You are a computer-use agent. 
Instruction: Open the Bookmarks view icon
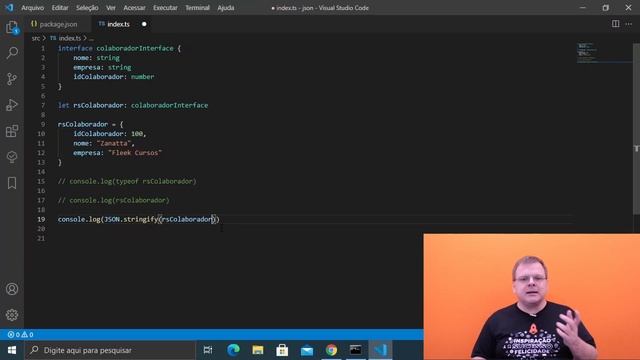12,183
